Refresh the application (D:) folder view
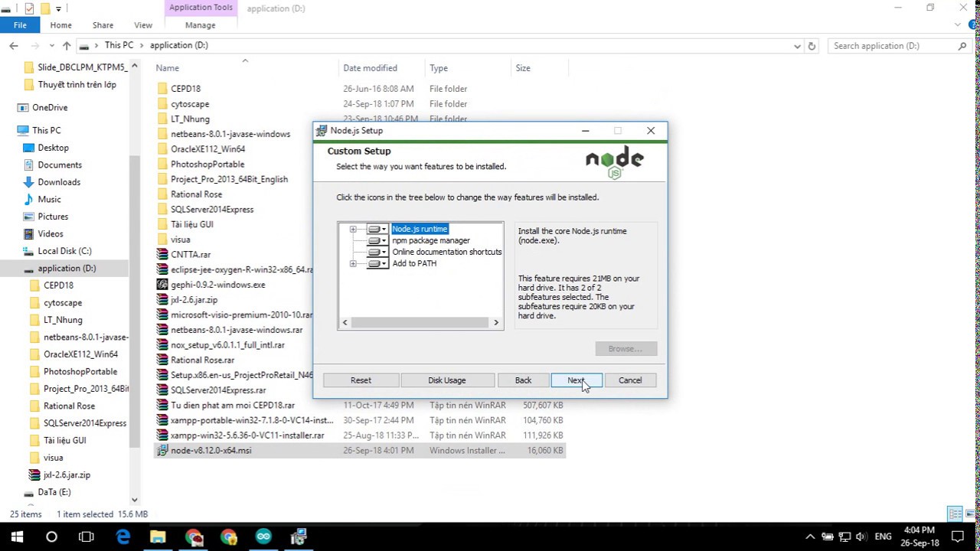 [812, 46]
